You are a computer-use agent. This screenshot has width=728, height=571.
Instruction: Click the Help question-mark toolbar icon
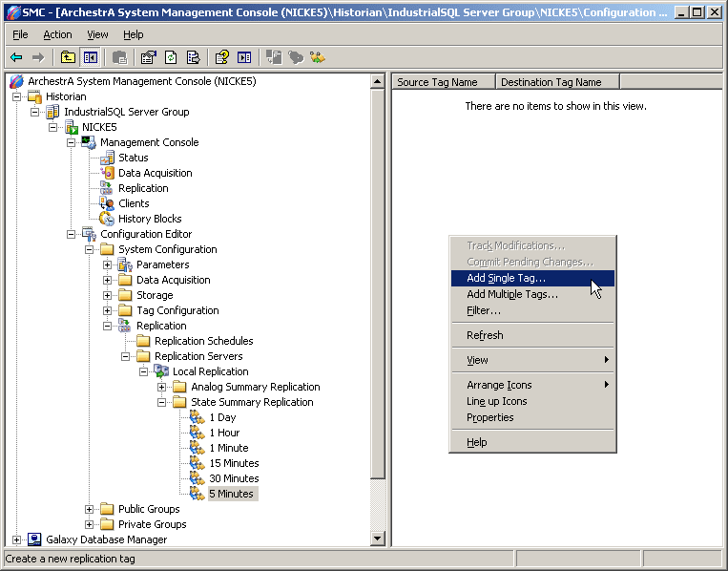tap(222, 57)
